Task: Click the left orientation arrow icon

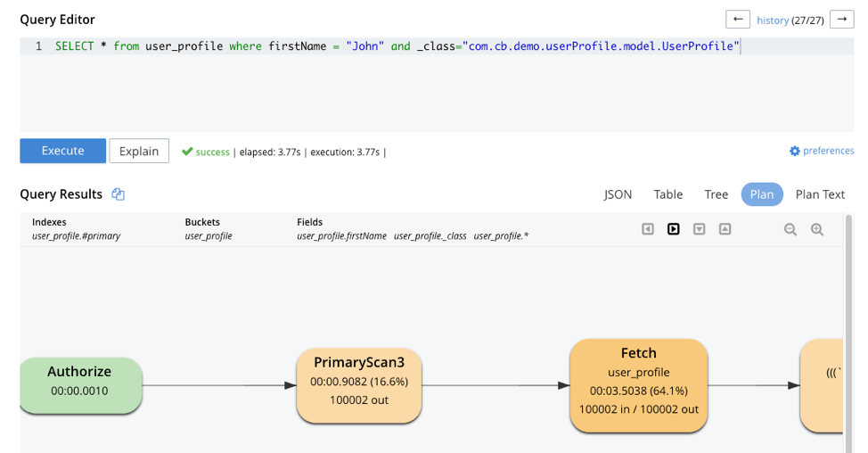Action: click(x=648, y=229)
